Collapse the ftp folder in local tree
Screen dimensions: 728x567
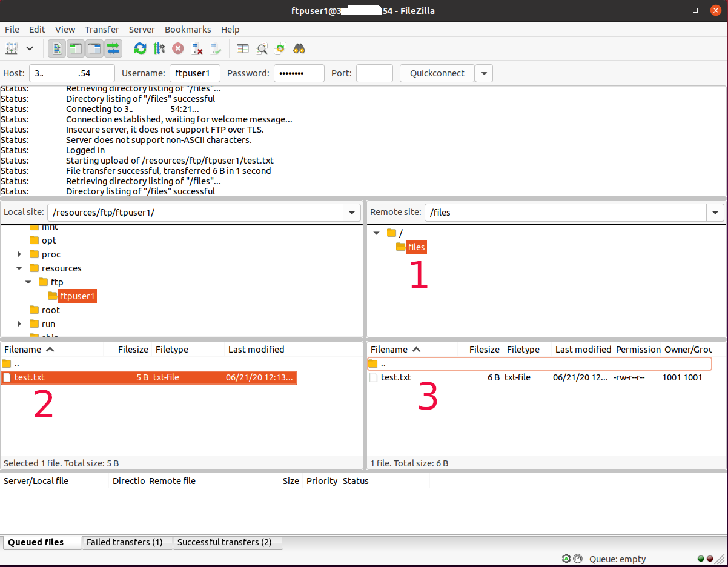28,282
